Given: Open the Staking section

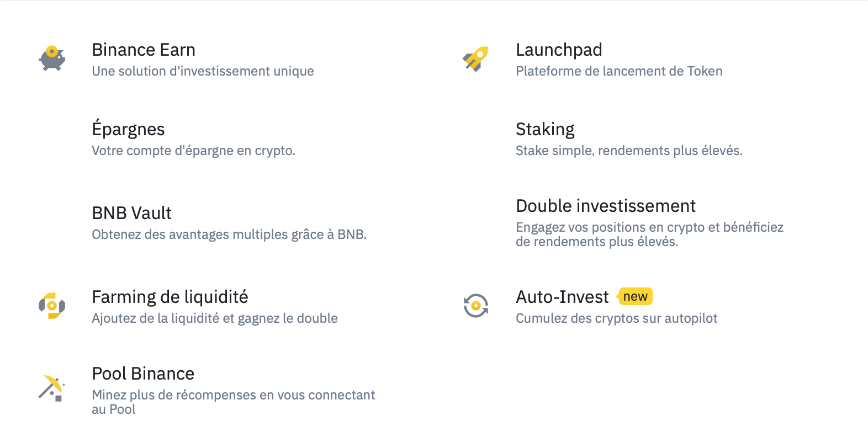Looking at the screenshot, I should click(545, 129).
